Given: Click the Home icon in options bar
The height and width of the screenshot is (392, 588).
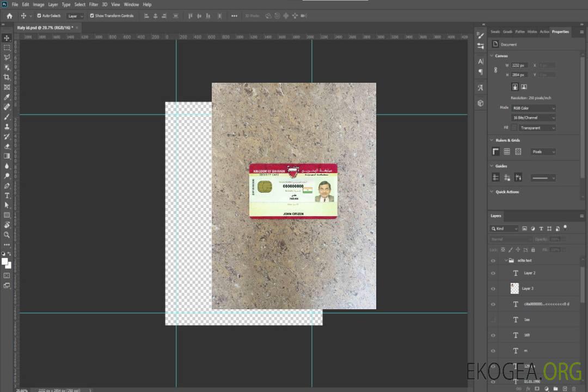Looking at the screenshot, I should point(9,16).
